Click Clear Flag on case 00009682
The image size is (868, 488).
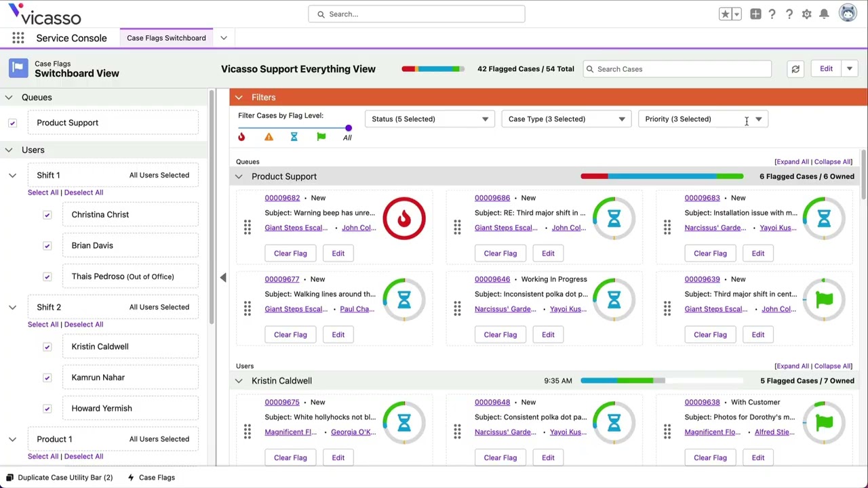click(x=290, y=253)
